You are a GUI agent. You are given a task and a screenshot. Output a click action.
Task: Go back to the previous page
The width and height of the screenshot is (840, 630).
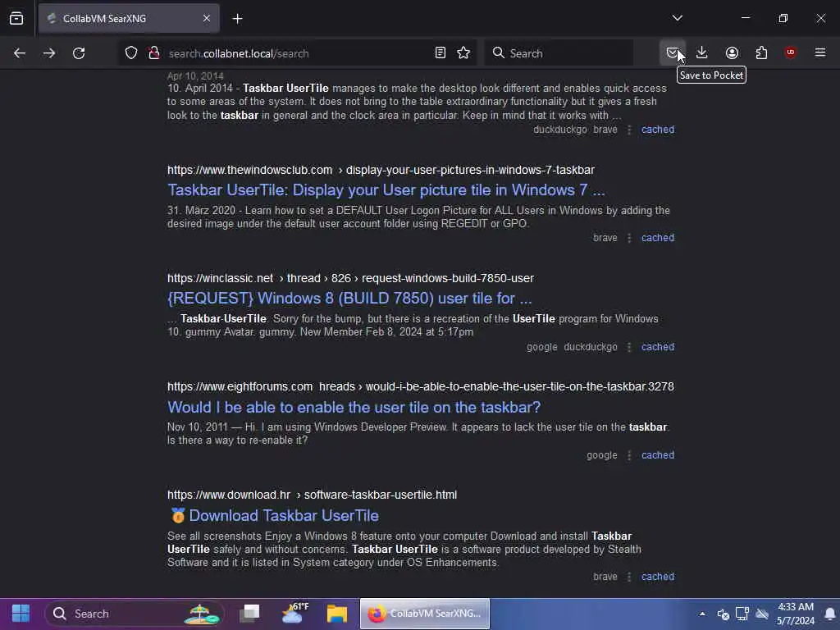point(20,53)
